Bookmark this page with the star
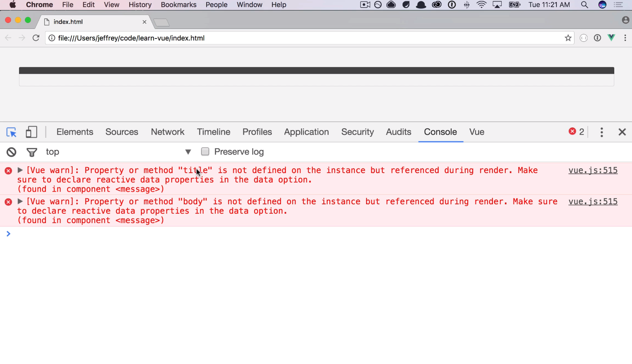The image size is (632, 364). coord(568,38)
